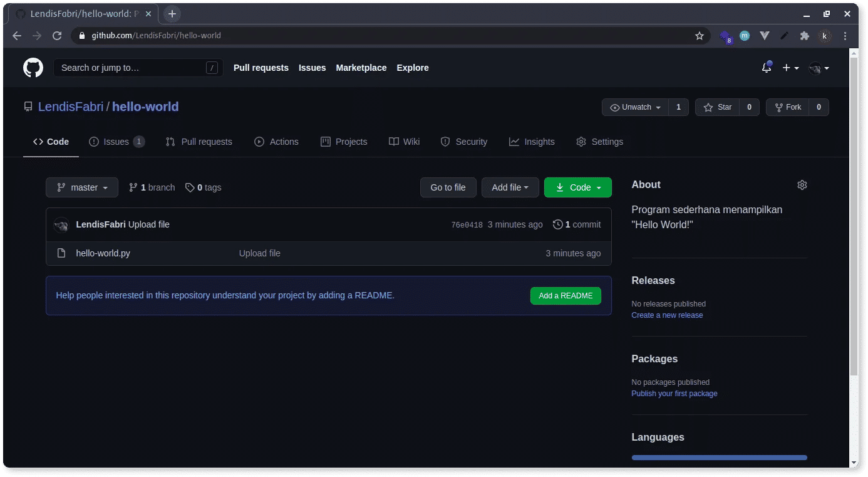Click the pen extension icon
Screen dimensions: 868x477
pyautogui.click(x=784, y=36)
